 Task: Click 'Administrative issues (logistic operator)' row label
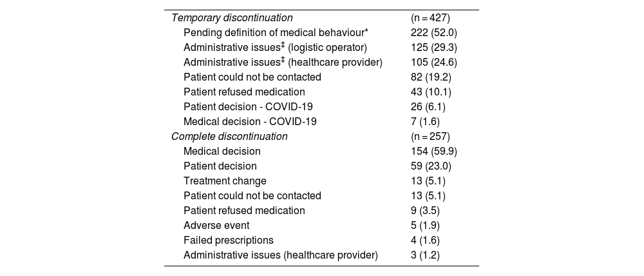click(x=276, y=48)
